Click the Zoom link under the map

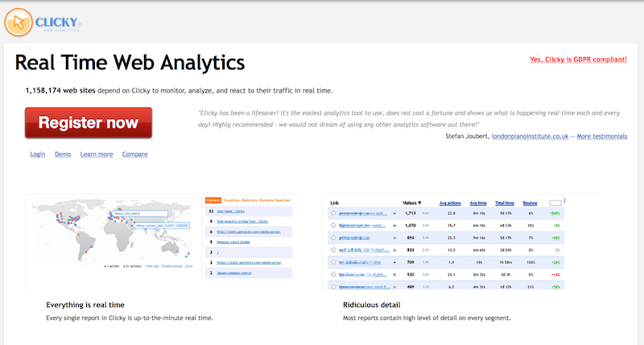(x=188, y=266)
